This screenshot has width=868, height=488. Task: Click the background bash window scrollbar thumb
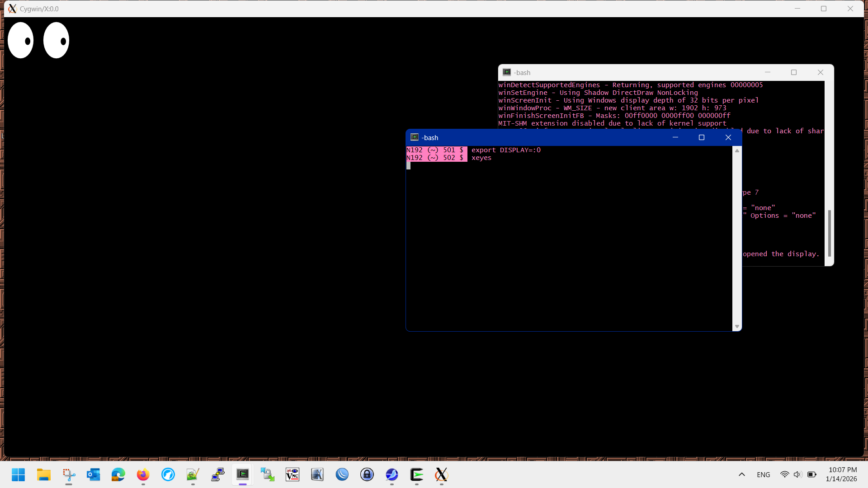point(829,233)
